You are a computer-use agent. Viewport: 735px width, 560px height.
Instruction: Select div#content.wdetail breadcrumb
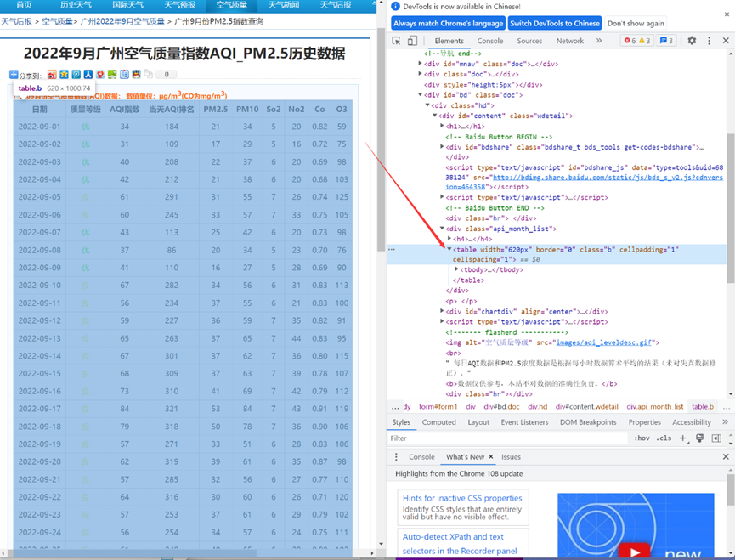586,407
